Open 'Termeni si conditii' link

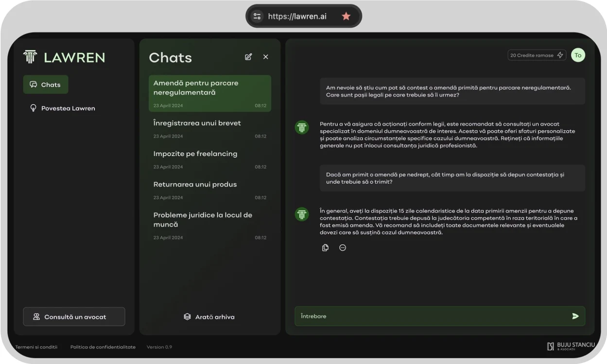click(36, 347)
